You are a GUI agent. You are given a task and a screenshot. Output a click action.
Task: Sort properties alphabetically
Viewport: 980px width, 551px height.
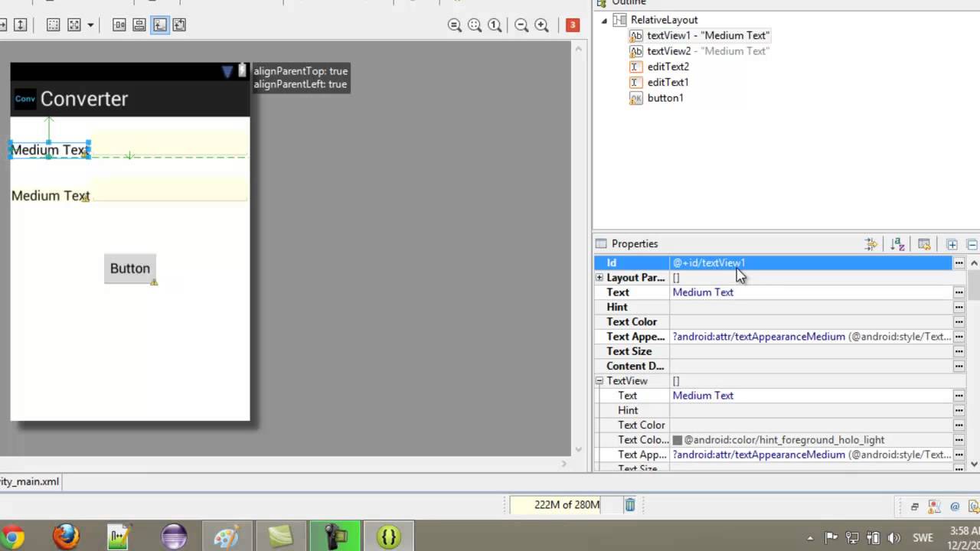(x=898, y=244)
